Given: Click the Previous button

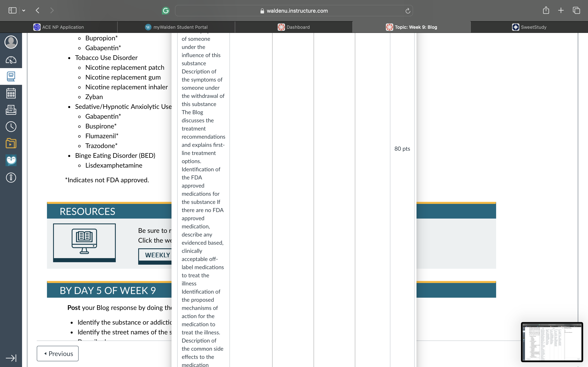Looking at the screenshot, I should (x=58, y=354).
